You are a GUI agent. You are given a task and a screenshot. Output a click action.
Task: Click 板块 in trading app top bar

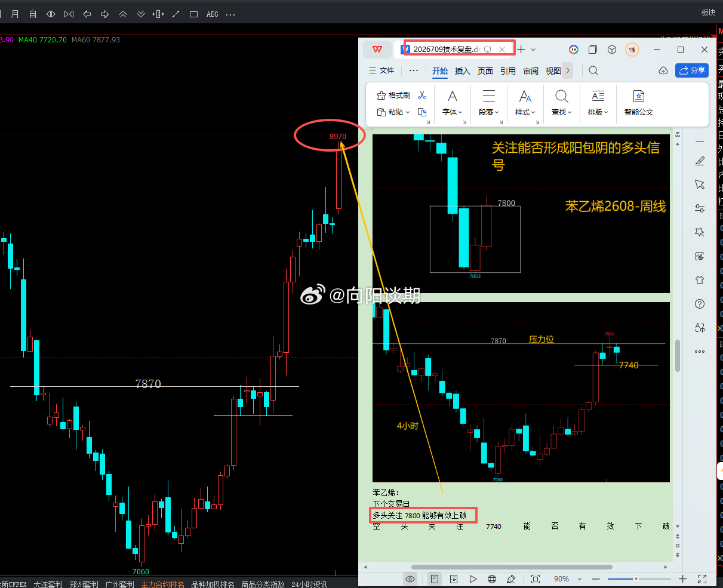point(708,13)
